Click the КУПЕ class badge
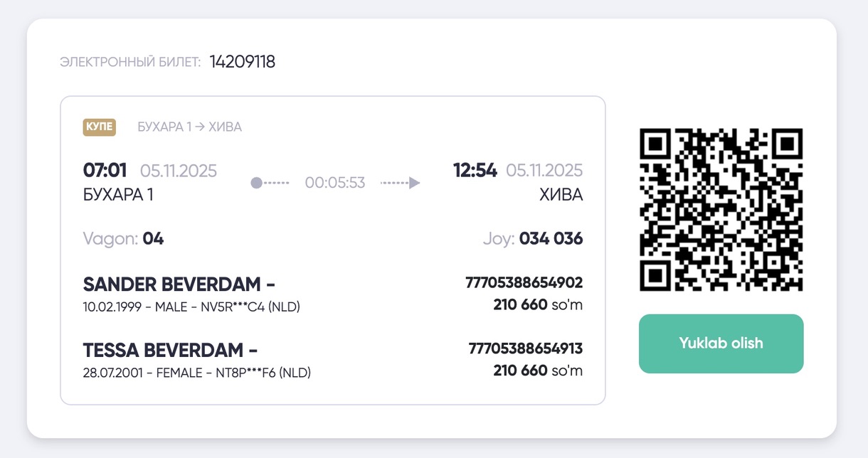 coord(100,127)
